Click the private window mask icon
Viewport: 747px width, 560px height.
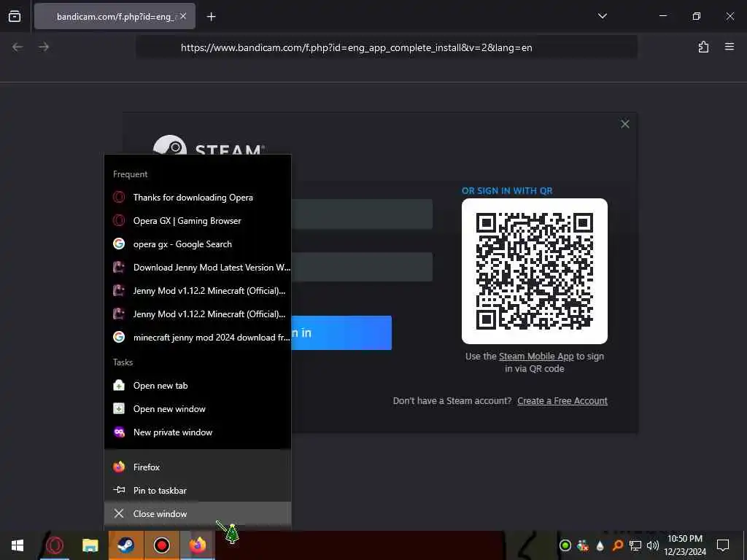tap(119, 432)
